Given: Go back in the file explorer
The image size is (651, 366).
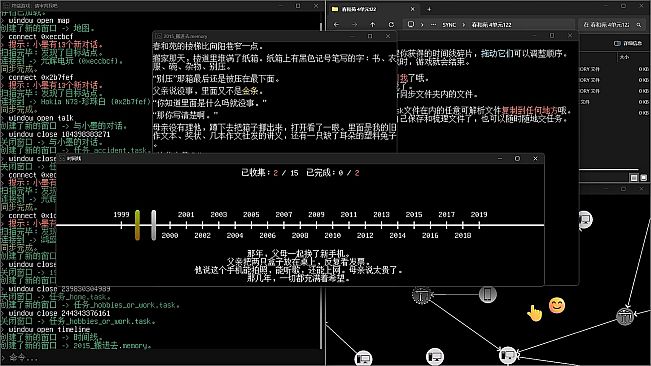Looking at the screenshot, I should coord(336,24).
